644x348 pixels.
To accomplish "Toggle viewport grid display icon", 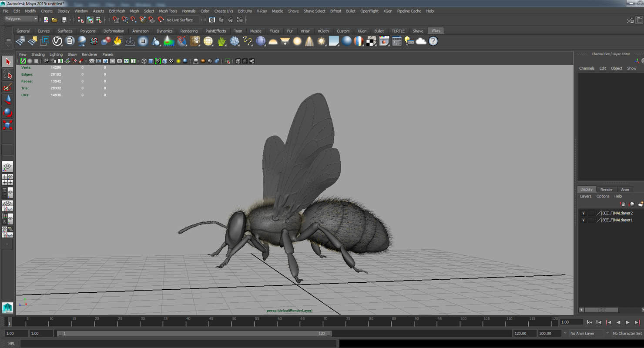I will pyautogui.click(x=92, y=61).
